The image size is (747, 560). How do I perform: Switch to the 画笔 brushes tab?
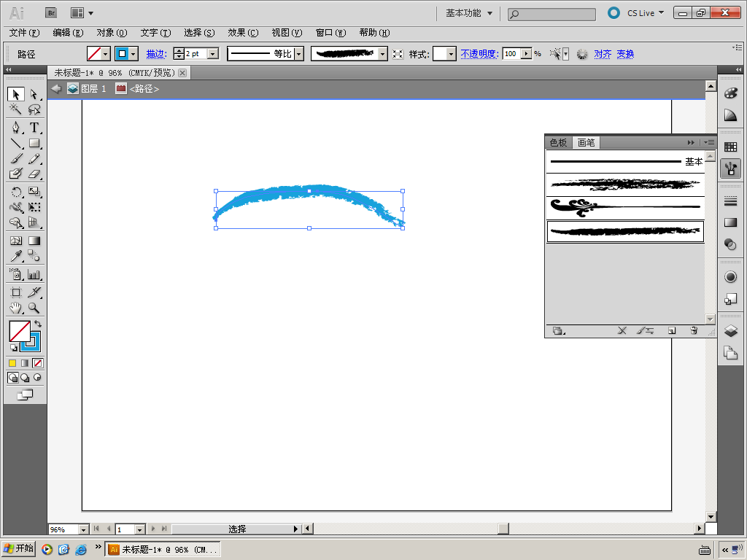[586, 142]
